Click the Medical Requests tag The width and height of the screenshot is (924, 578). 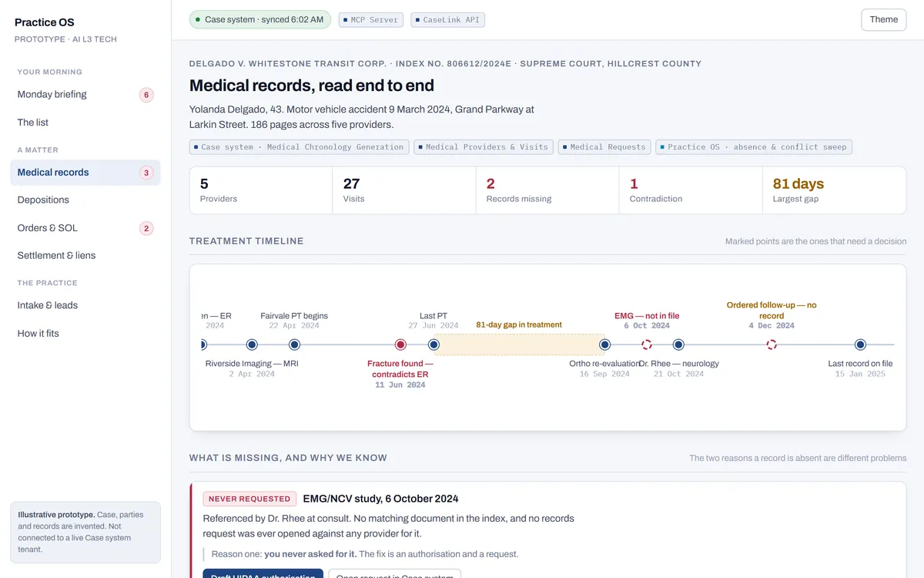pos(604,147)
